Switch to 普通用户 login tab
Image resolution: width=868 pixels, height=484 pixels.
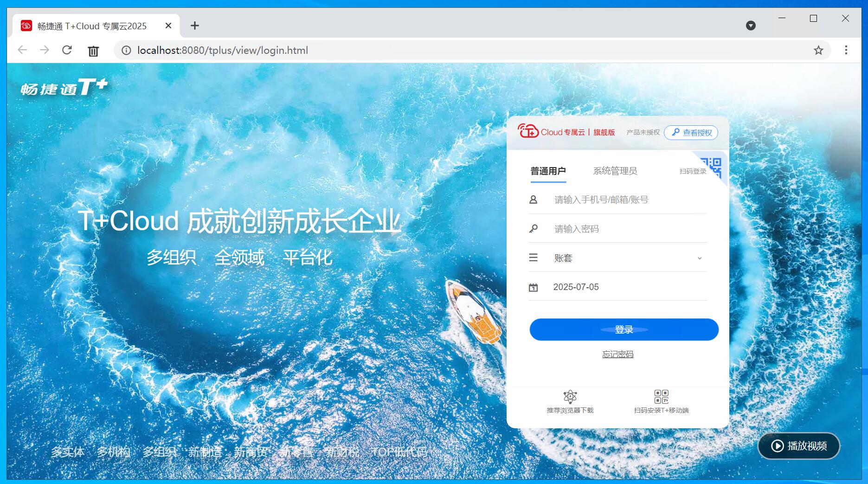point(548,171)
